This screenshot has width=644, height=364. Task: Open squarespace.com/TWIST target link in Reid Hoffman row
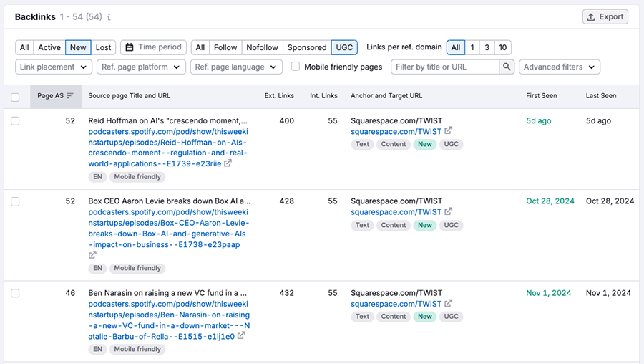[x=396, y=131]
